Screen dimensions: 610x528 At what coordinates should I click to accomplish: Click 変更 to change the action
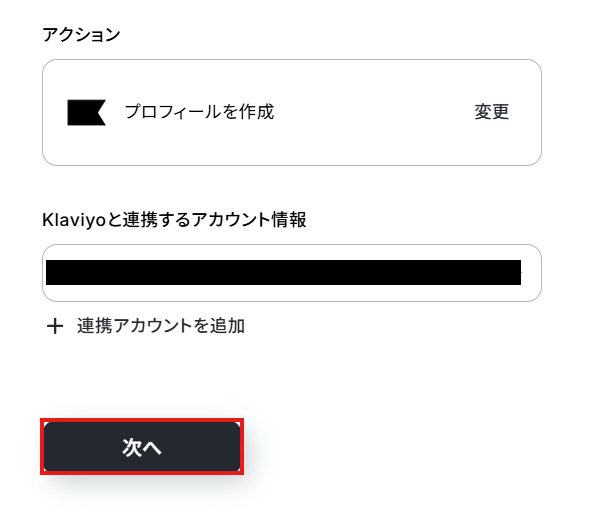click(x=491, y=112)
